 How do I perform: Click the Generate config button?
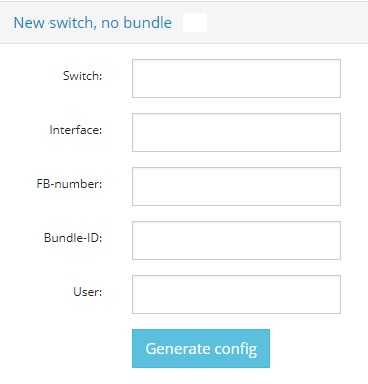[x=201, y=348]
